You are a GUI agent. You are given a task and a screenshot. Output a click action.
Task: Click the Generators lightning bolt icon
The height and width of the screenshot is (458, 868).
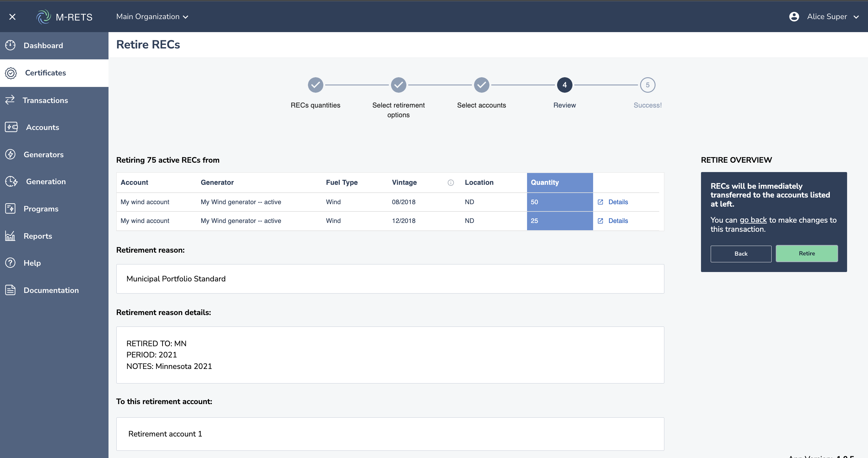coord(10,154)
